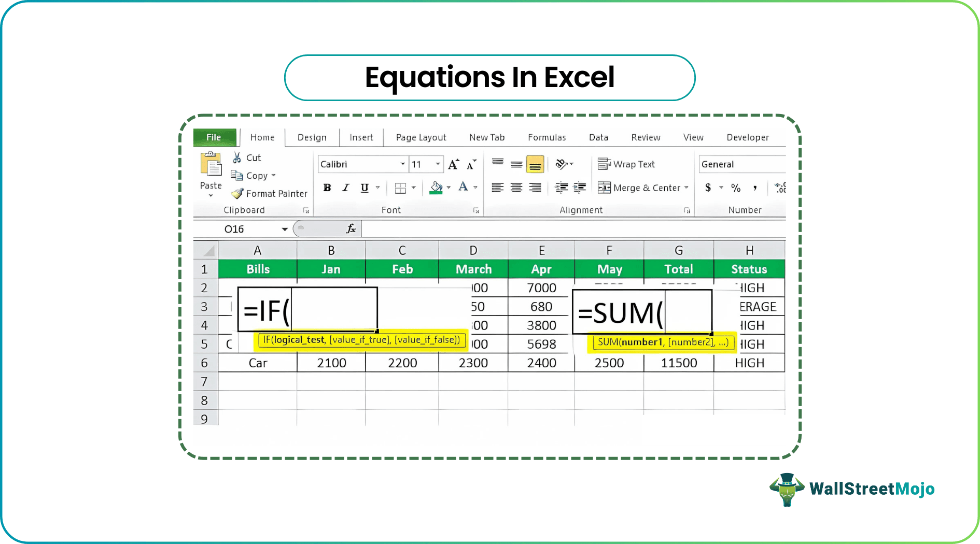Click the Copy icon in Clipboard group

click(238, 176)
